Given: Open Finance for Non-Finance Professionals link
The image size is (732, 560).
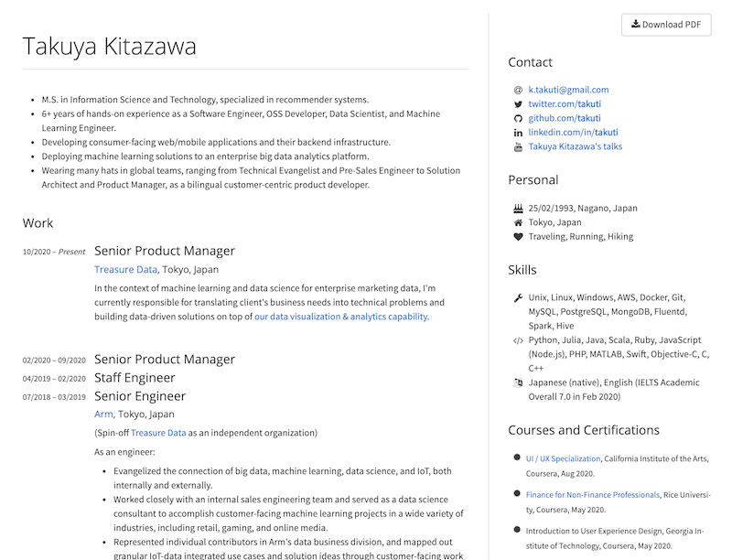Looking at the screenshot, I should [x=593, y=495].
